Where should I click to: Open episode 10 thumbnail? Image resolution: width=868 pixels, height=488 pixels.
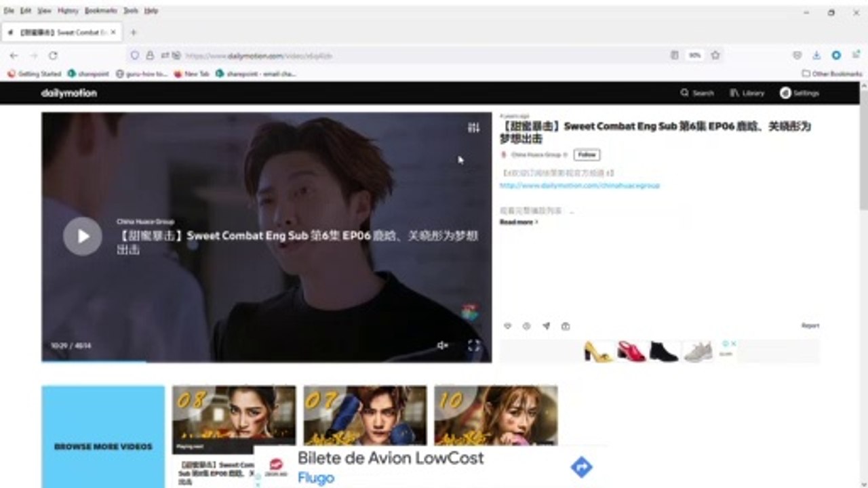(496, 416)
